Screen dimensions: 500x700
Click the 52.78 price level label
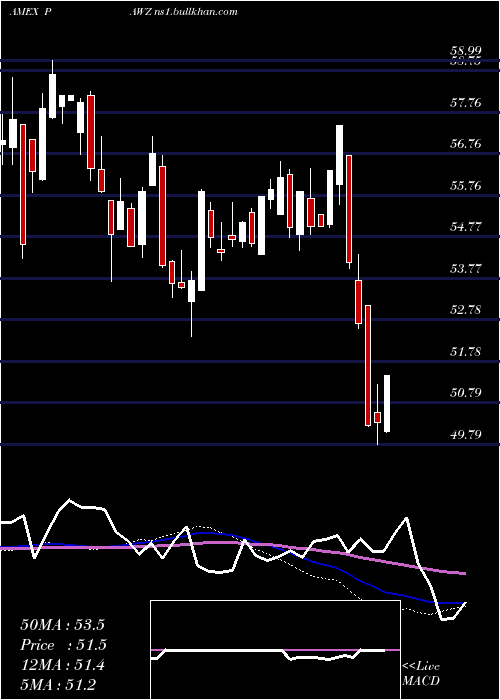click(x=466, y=310)
